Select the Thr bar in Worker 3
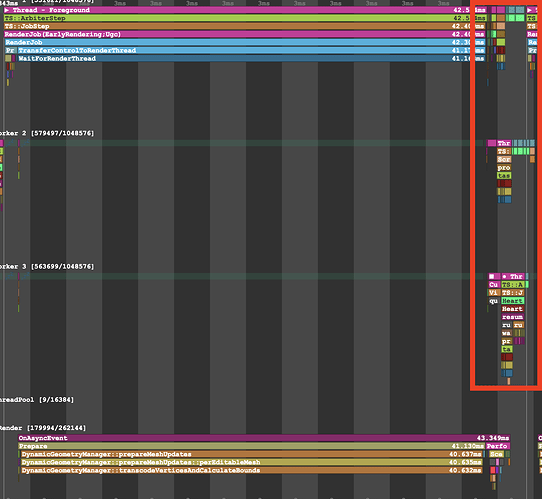The width and height of the screenshot is (542, 499). pos(513,276)
